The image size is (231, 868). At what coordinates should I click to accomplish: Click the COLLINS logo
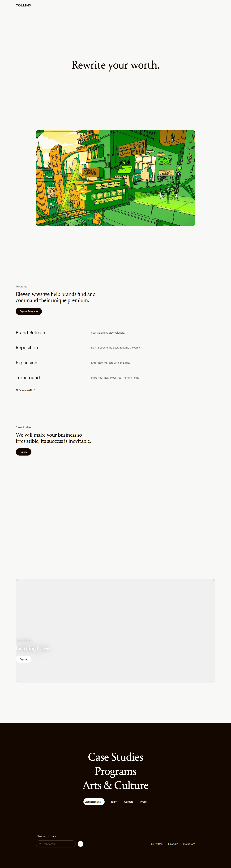click(23, 5)
